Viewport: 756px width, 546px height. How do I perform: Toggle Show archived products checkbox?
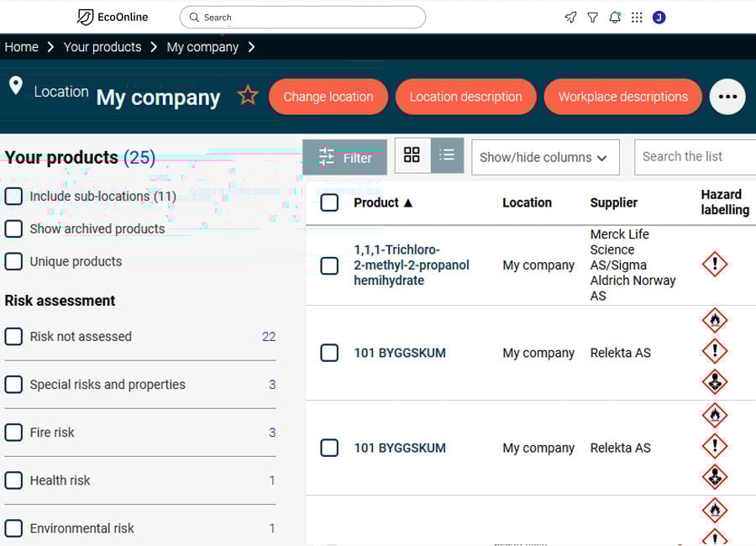13,228
